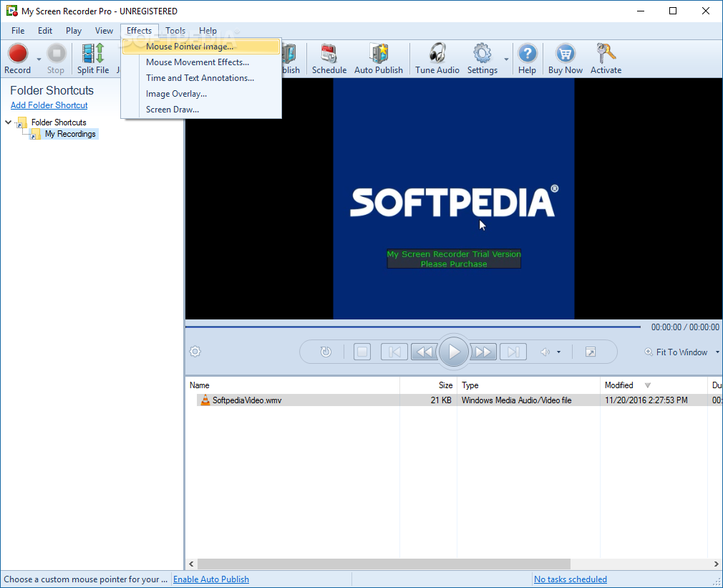Stop video playback in player
Image resolution: width=723 pixels, height=588 pixels.
362,352
